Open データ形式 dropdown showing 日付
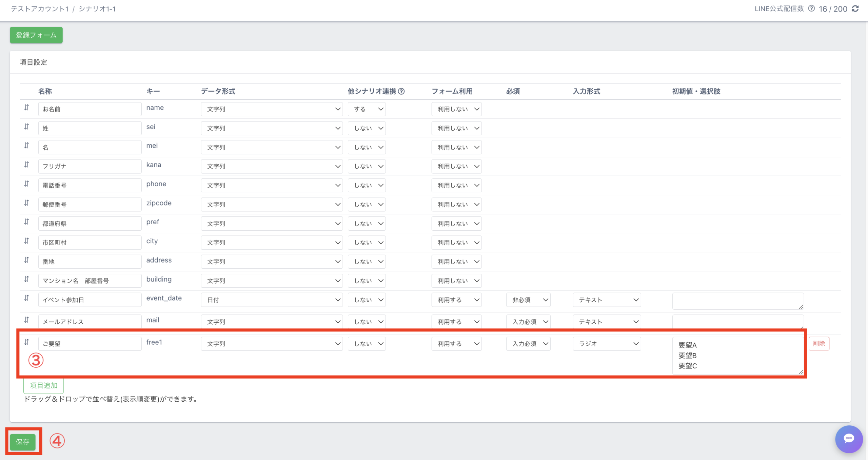The image size is (868, 460). click(272, 300)
